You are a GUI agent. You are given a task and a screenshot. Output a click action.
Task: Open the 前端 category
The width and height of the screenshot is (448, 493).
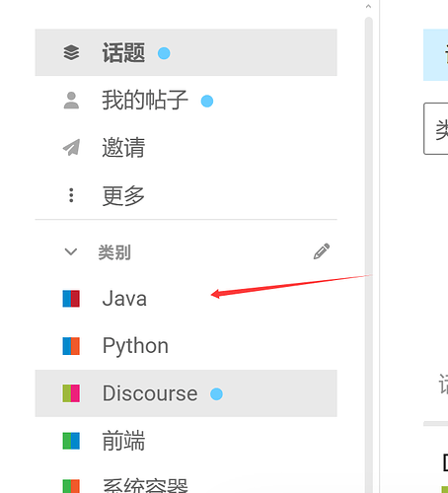pos(187,441)
